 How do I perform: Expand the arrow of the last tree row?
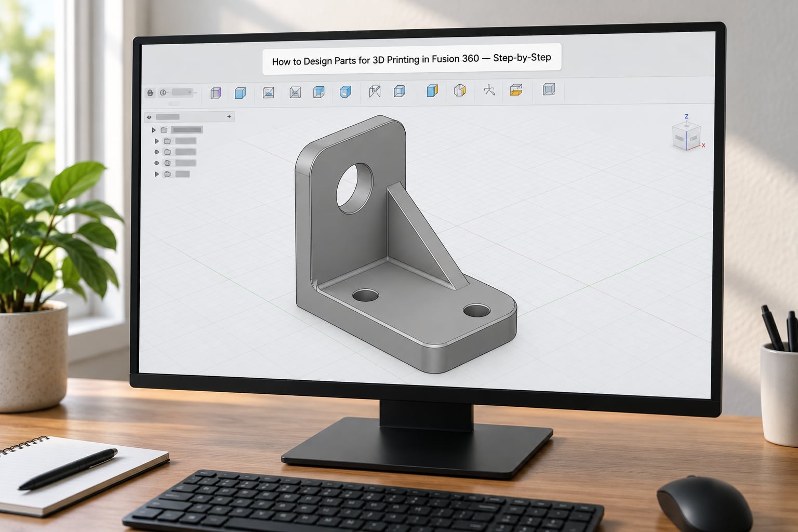click(157, 174)
